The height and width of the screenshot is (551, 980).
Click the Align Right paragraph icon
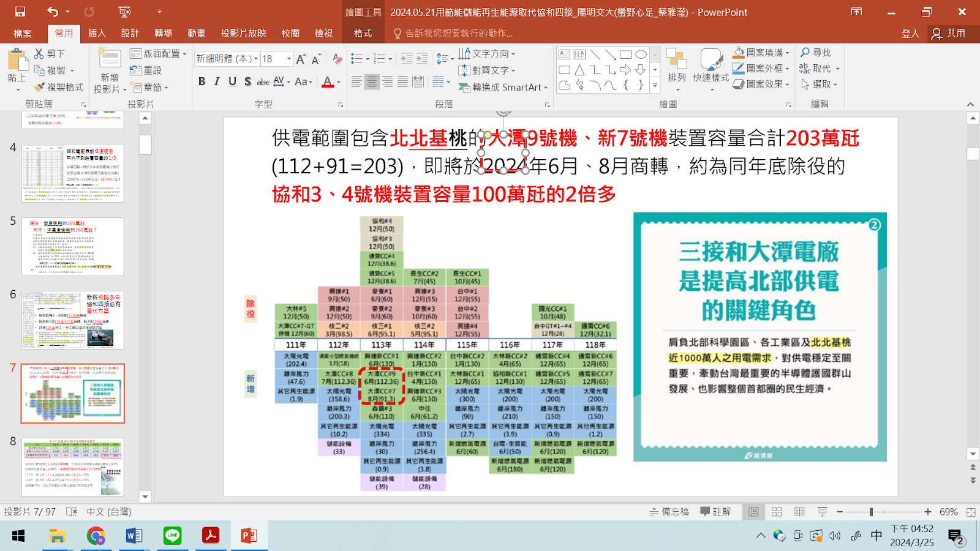(387, 81)
